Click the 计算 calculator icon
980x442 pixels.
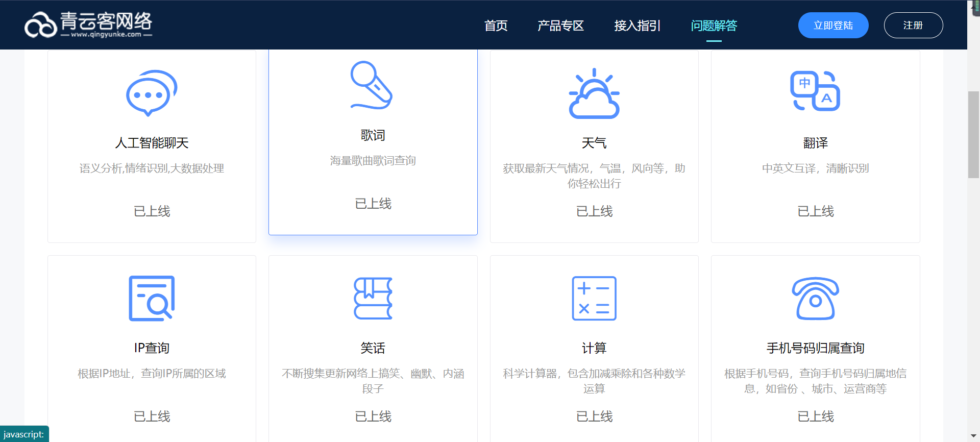tap(594, 299)
